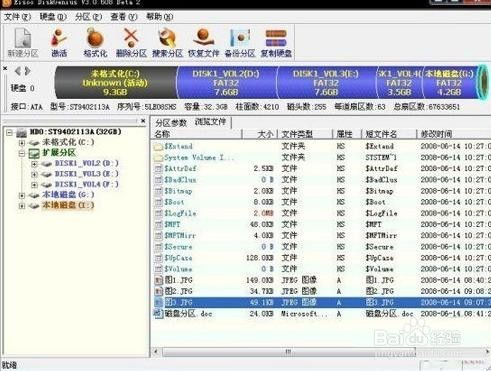
Task: Click the 激活 (activate) toolbar icon
Action: coord(59,42)
